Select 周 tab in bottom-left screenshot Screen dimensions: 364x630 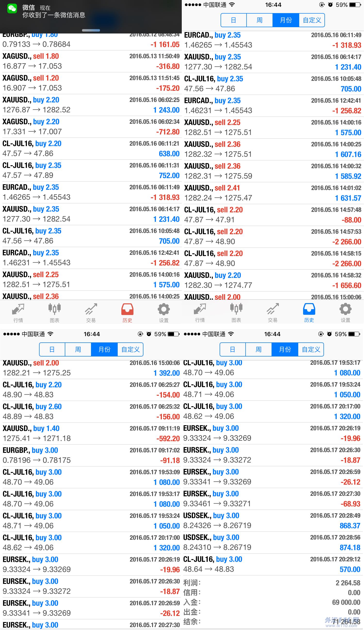[78, 349]
